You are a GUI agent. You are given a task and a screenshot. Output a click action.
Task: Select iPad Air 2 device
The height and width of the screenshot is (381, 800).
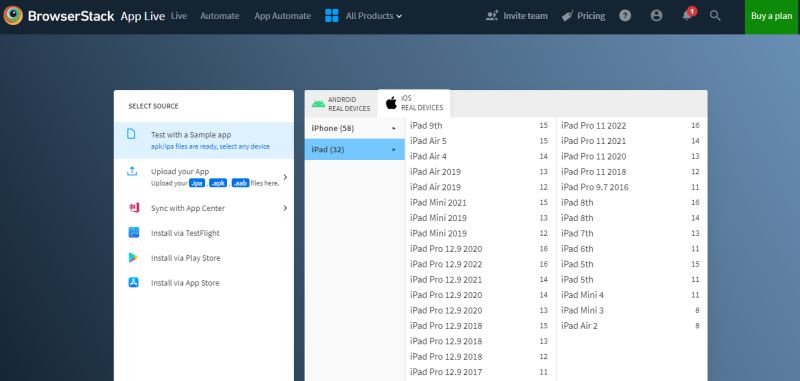(631, 325)
